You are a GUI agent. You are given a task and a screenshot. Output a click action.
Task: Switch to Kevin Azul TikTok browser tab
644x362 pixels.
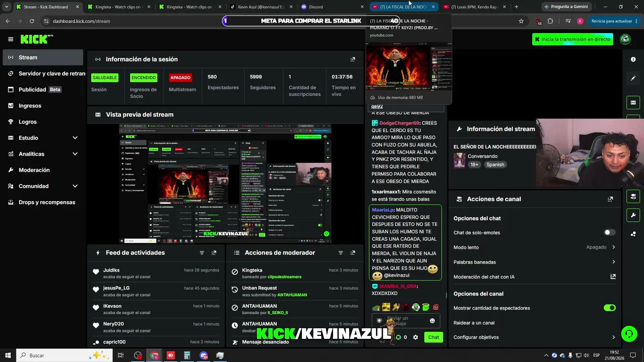(261, 7)
